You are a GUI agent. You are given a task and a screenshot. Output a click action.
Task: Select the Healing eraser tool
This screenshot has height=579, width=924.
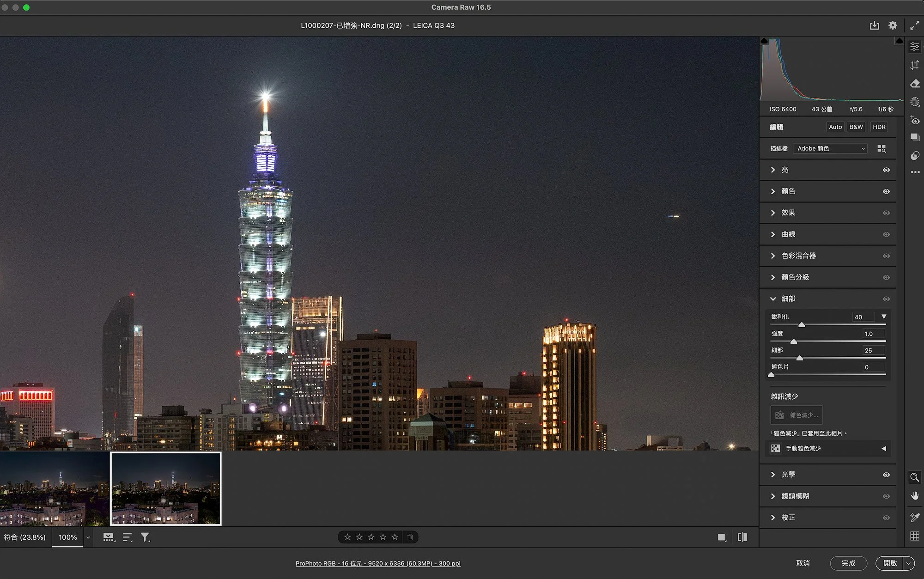pyautogui.click(x=915, y=84)
